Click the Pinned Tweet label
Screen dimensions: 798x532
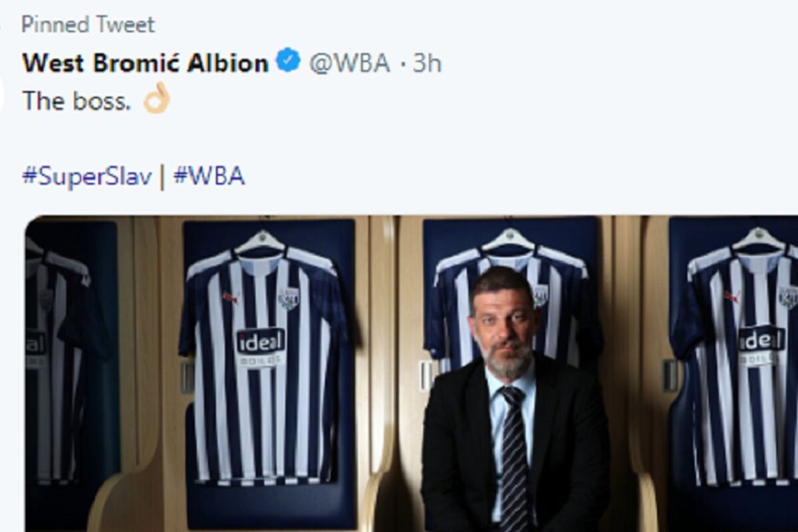click(x=88, y=25)
